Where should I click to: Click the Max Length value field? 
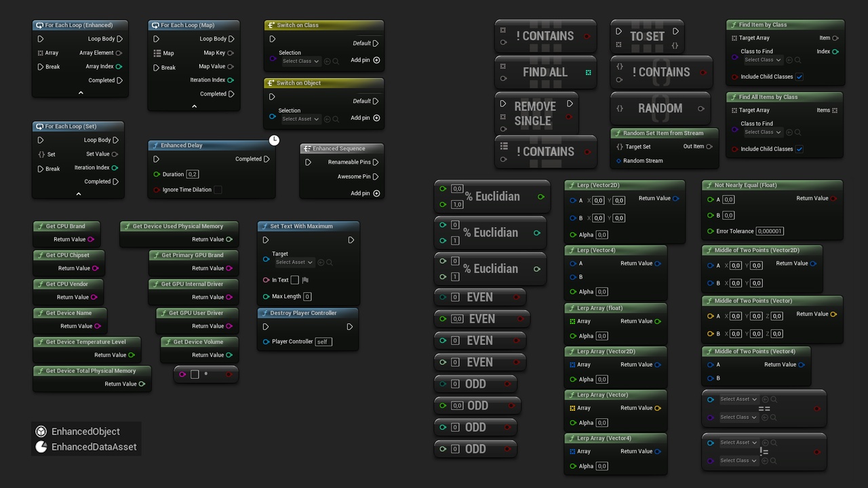click(307, 297)
